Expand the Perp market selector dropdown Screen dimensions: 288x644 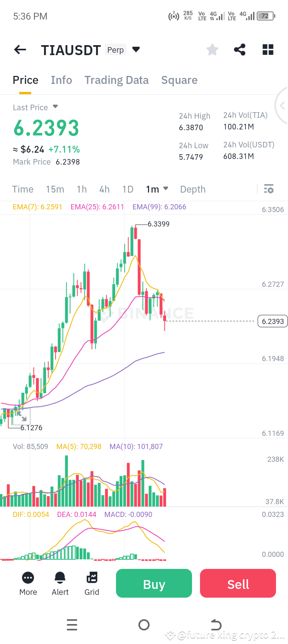tap(136, 50)
